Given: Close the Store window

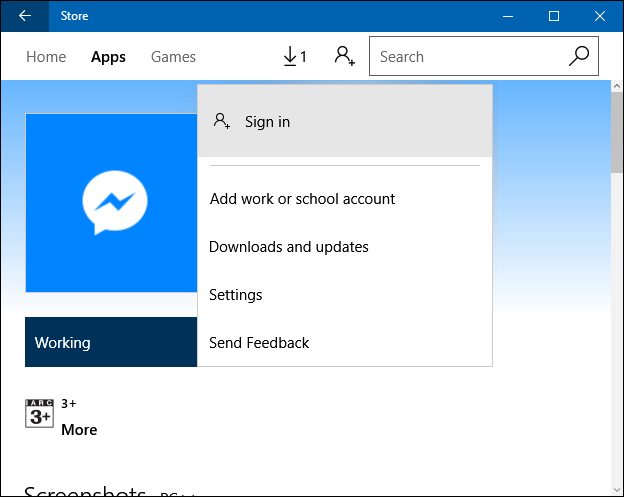Looking at the screenshot, I should coord(600,16).
